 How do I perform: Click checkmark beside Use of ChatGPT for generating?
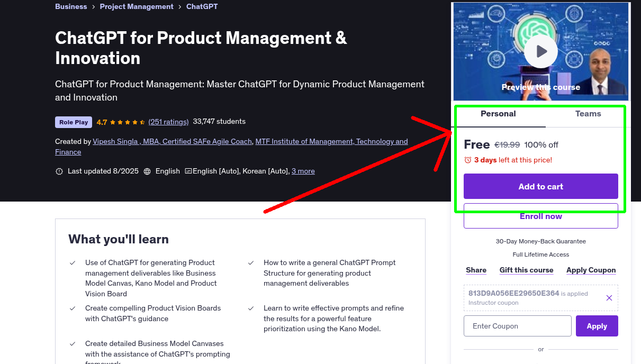point(73,263)
